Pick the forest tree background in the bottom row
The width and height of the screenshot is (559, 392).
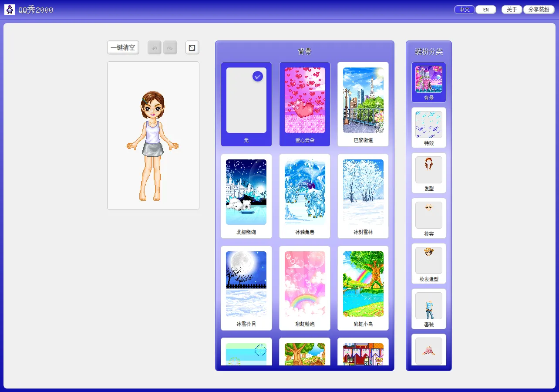pyautogui.click(x=305, y=352)
